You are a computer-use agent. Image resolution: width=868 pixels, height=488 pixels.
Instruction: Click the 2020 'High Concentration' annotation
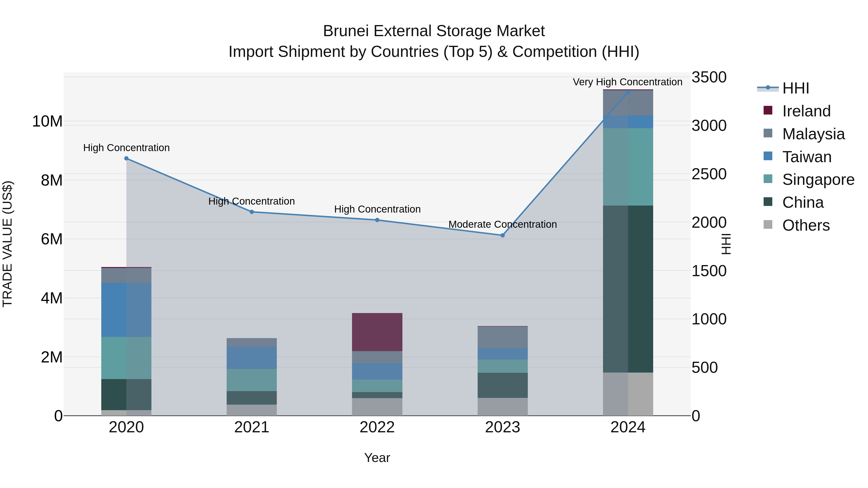tap(126, 148)
